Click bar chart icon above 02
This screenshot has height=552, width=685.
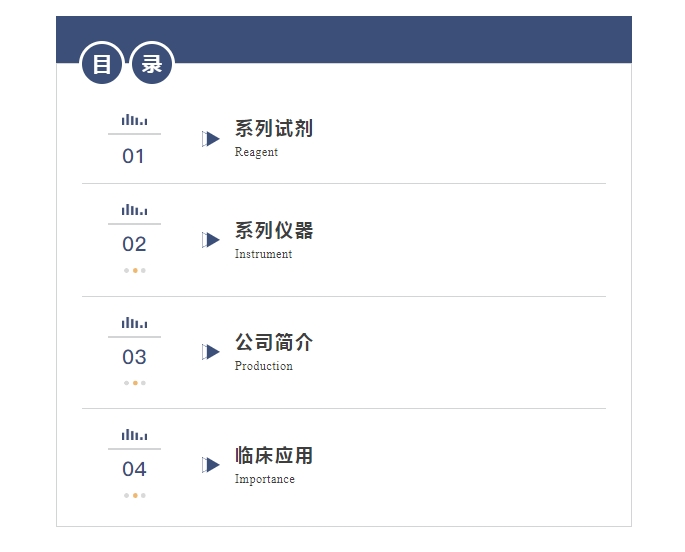134,210
